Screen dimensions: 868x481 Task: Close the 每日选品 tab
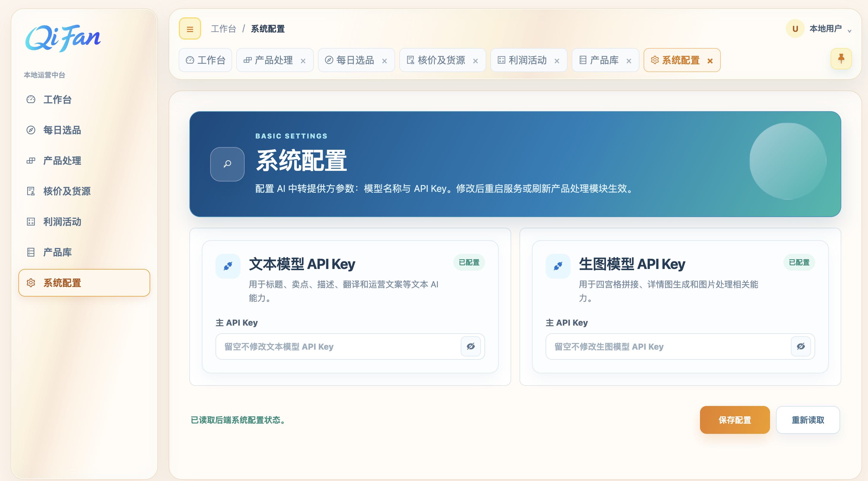coord(384,61)
